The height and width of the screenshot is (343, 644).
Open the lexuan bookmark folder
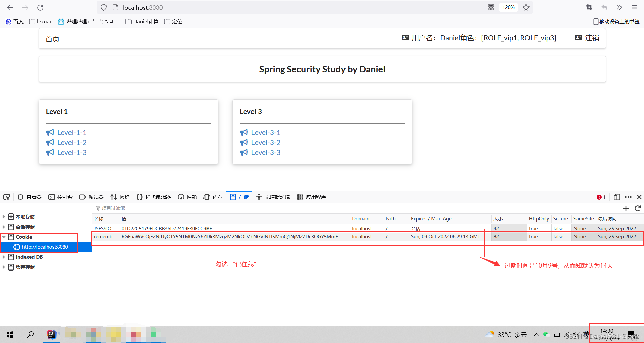click(x=41, y=22)
